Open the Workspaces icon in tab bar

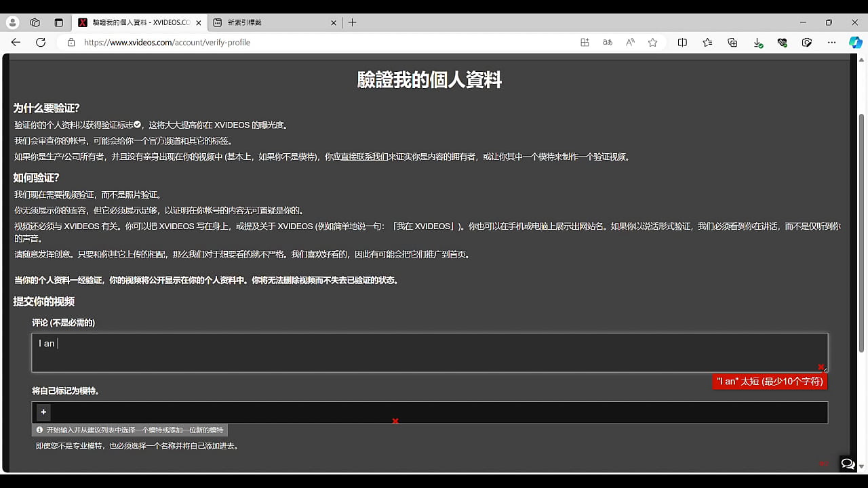(35, 22)
